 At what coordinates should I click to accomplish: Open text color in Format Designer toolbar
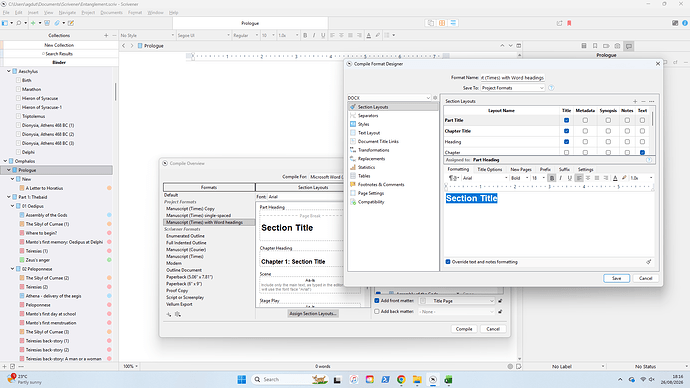click(x=615, y=178)
